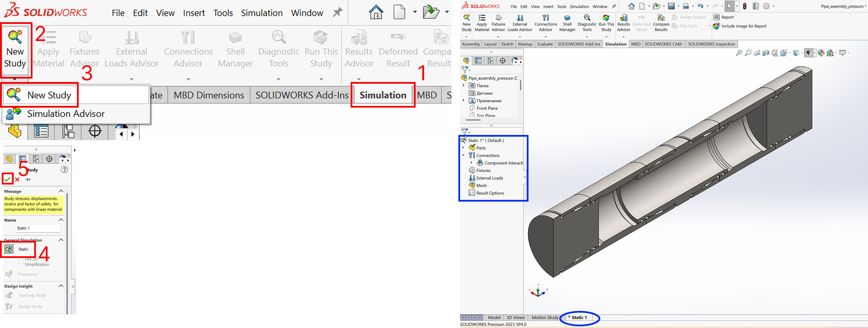This screenshot has width=868, height=328.
Task: Click Run This Study in full SolidWorks window
Action: click(x=606, y=23)
